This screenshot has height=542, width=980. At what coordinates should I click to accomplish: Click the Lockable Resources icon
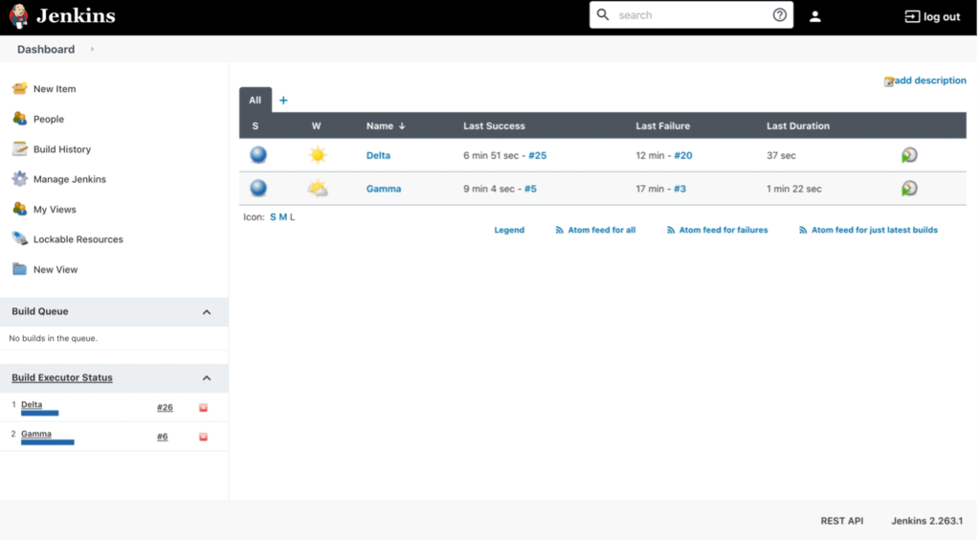tap(19, 238)
